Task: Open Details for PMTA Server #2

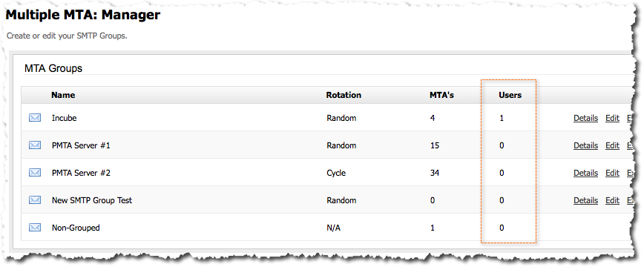Action: [585, 173]
